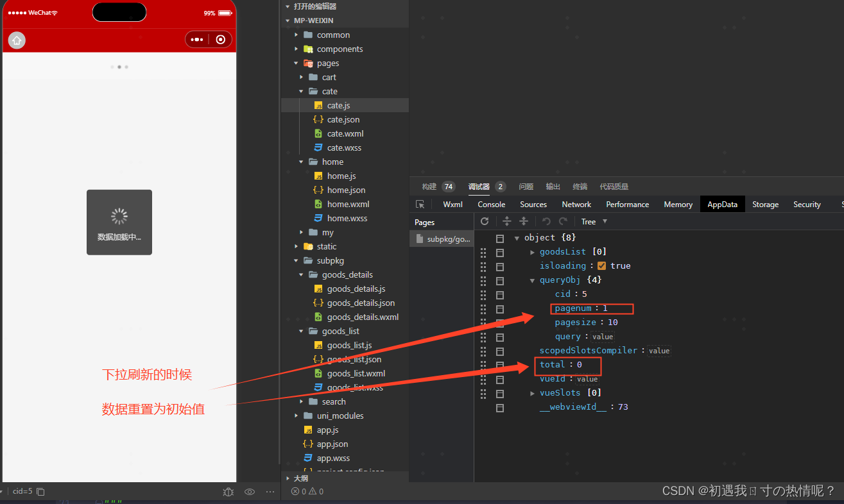Open the action menu box beside cid row
The width and height of the screenshot is (844, 504).
[500, 294]
